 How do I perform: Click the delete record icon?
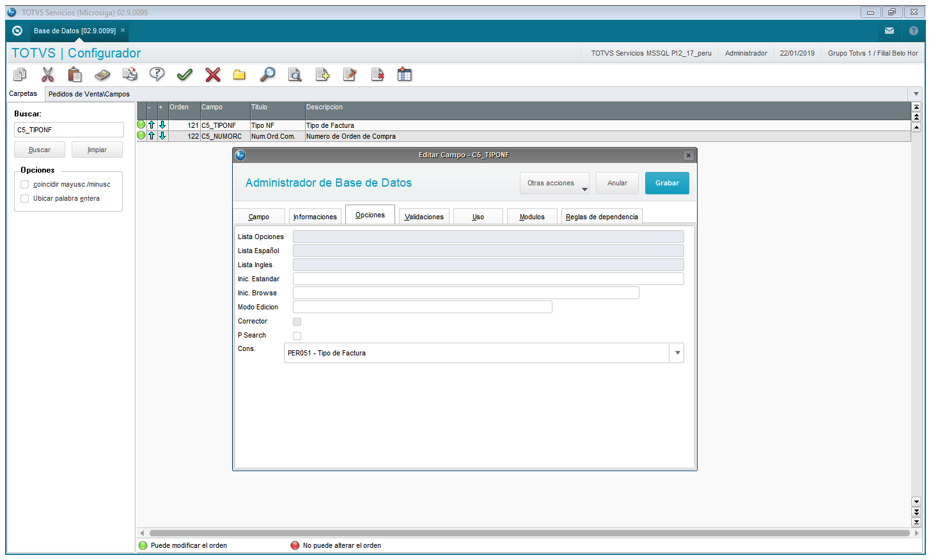click(377, 75)
